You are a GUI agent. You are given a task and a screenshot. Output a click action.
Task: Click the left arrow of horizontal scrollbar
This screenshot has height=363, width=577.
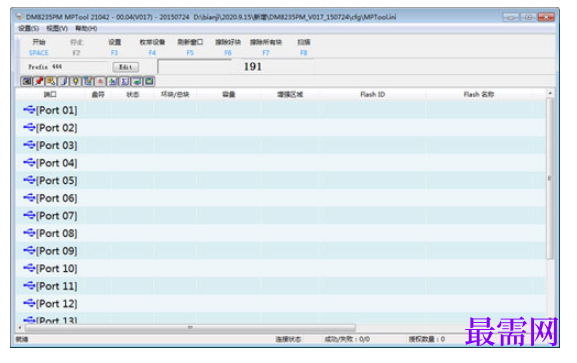point(20,327)
